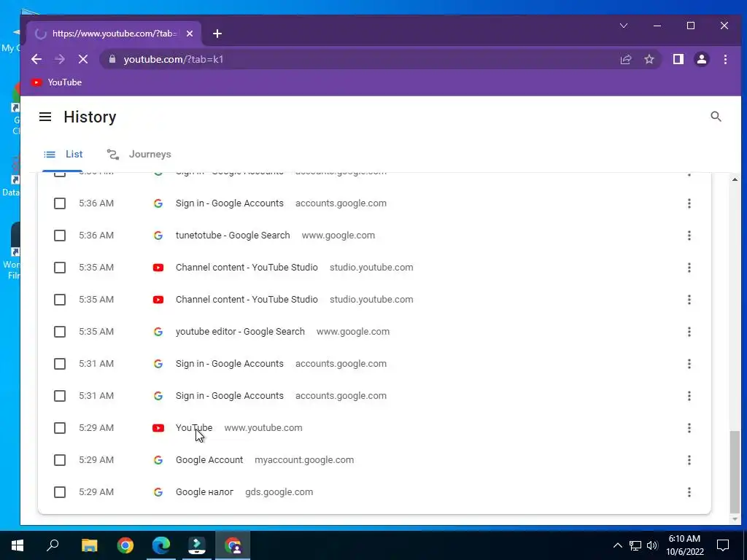
Task: Toggle the Chrome side panel
Action: pyautogui.click(x=678, y=59)
